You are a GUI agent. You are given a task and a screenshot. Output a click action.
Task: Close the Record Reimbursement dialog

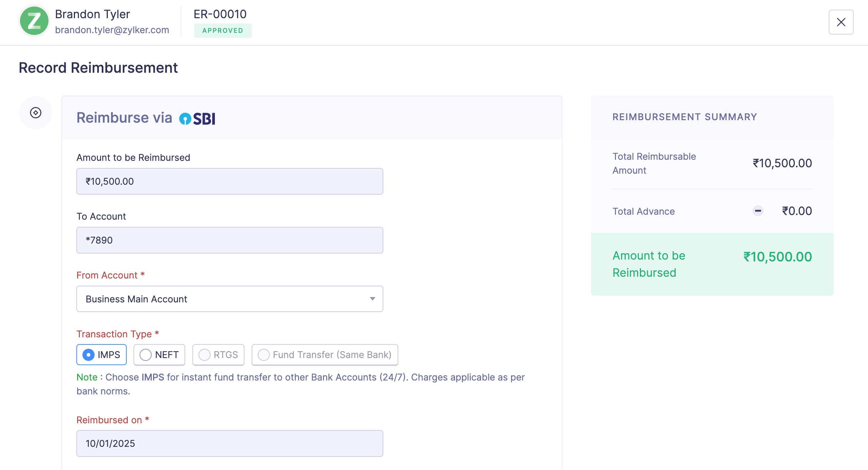841,22
